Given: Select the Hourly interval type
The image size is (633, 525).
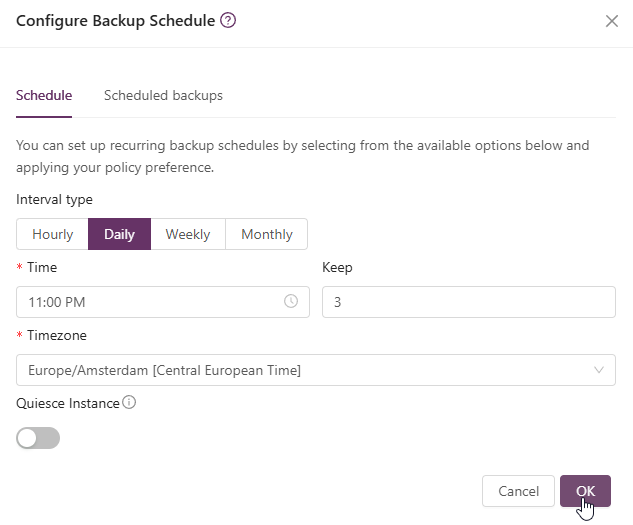Looking at the screenshot, I should point(53,234).
